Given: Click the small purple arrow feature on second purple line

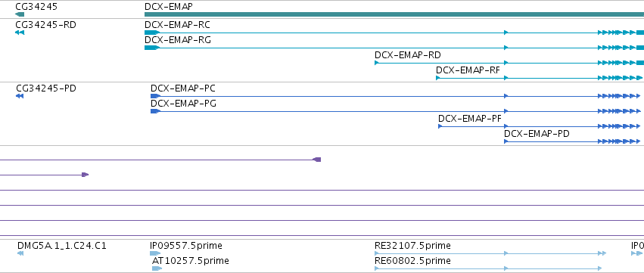Looking at the screenshot, I should point(85,175).
